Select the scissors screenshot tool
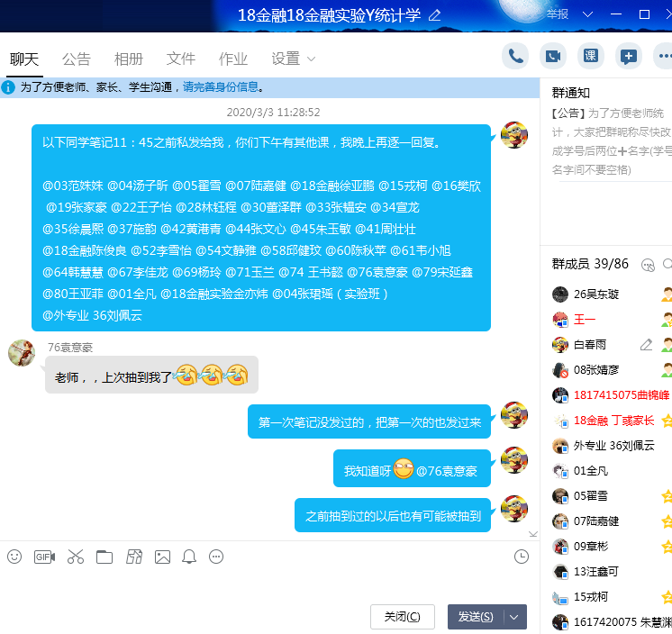 click(75, 557)
